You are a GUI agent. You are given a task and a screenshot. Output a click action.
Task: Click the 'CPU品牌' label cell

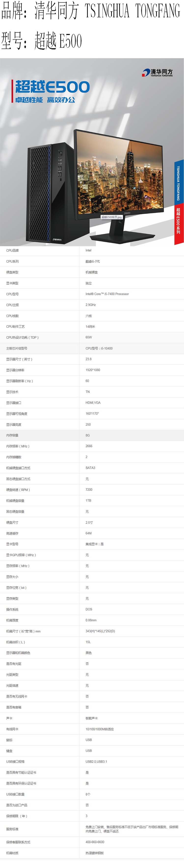pyautogui.click(x=13, y=250)
